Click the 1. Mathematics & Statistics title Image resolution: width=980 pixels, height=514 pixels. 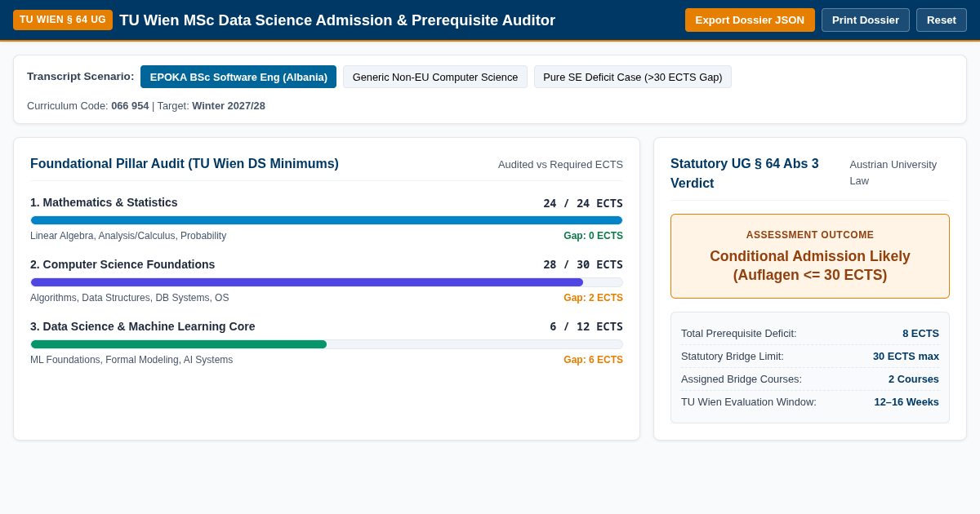(104, 202)
